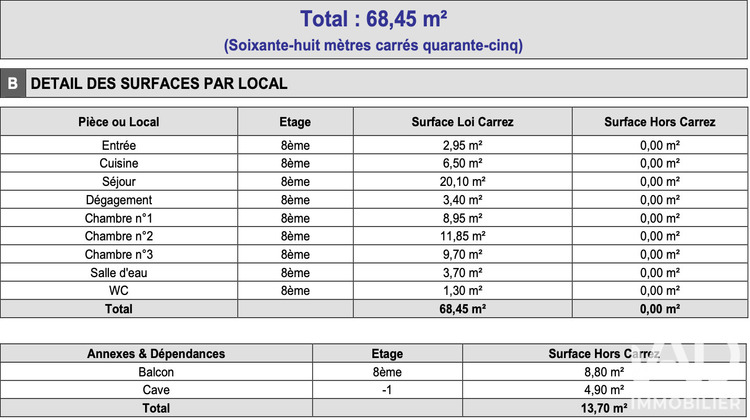Click the Balcon surface value 8,80 m²

604,372
